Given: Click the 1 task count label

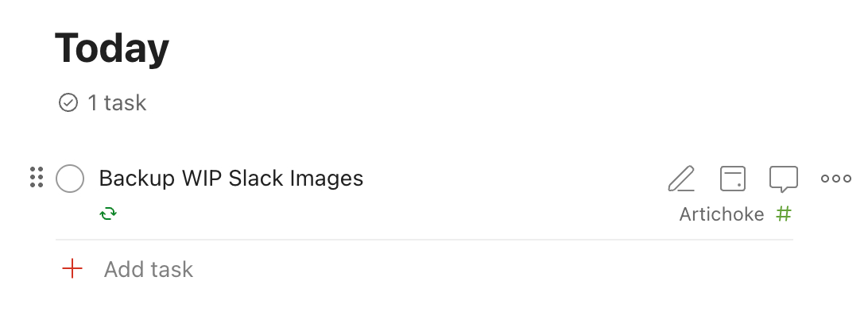Looking at the screenshot, I should 117,102.
